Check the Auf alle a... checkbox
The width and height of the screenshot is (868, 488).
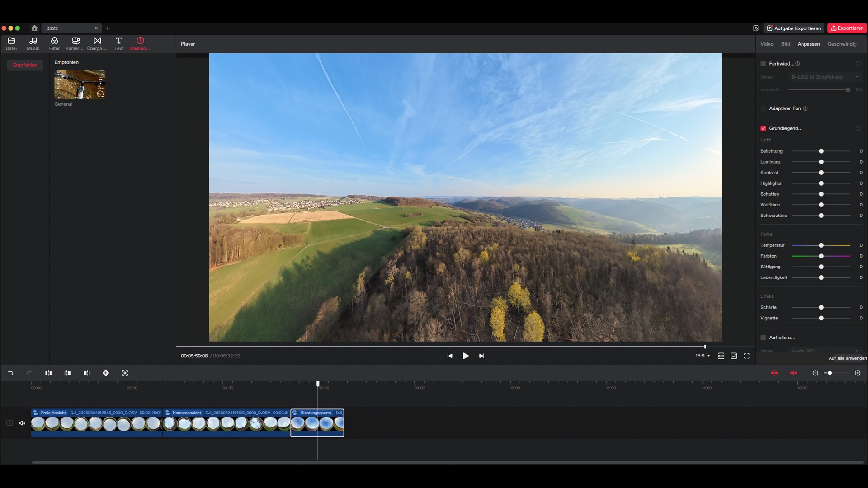click(764, 338)
